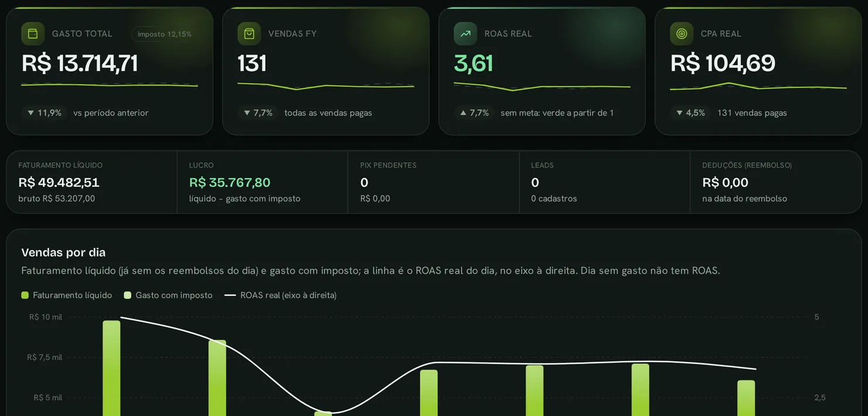Click the trending arrow icon in ROAS Real card
The width and height of the screenshot is (868, 416).
click(465, 33)
